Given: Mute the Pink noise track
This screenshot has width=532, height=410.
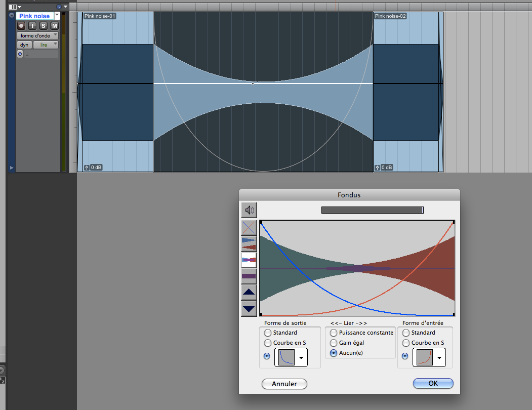Looking at the screenshot, I should [x=54, y=26].
